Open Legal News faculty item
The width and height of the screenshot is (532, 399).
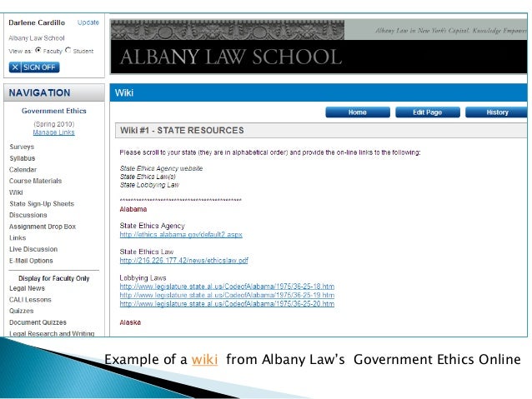[x=27, y=288]
